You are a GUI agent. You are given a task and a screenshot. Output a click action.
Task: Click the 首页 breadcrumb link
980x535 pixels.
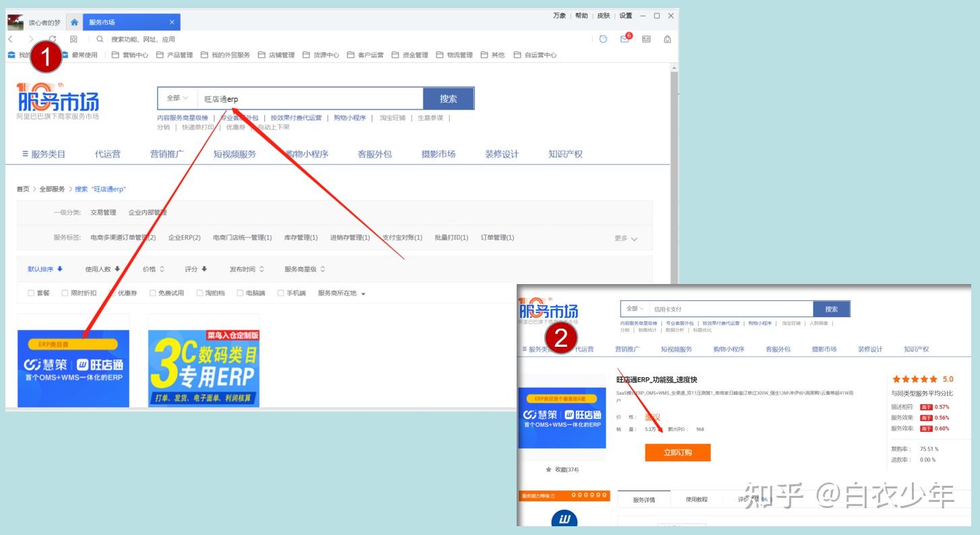(x=23, y=189)
